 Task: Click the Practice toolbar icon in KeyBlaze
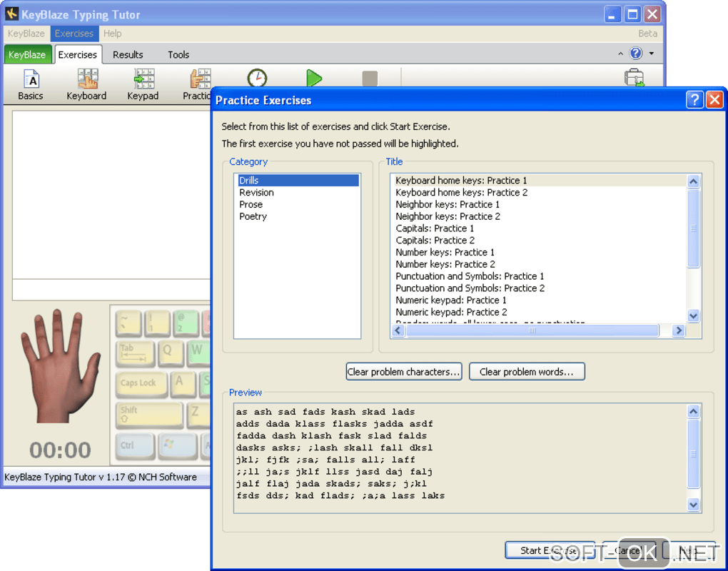click(198, 84)
